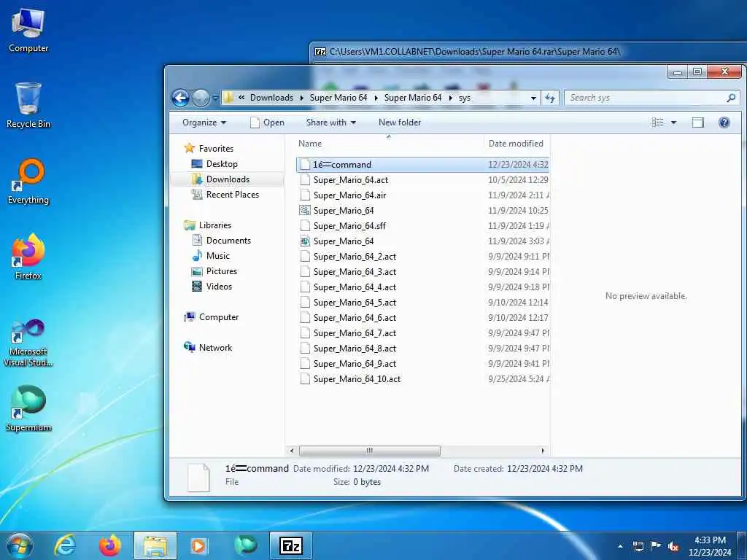Switch to the 7-Zip taskbar button
747x560 pixels.
coord(290,545)
